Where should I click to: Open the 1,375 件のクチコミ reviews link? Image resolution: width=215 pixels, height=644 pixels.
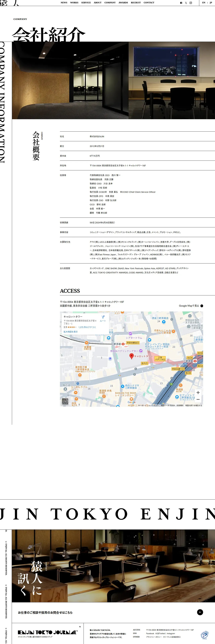(x=87, y=327)
